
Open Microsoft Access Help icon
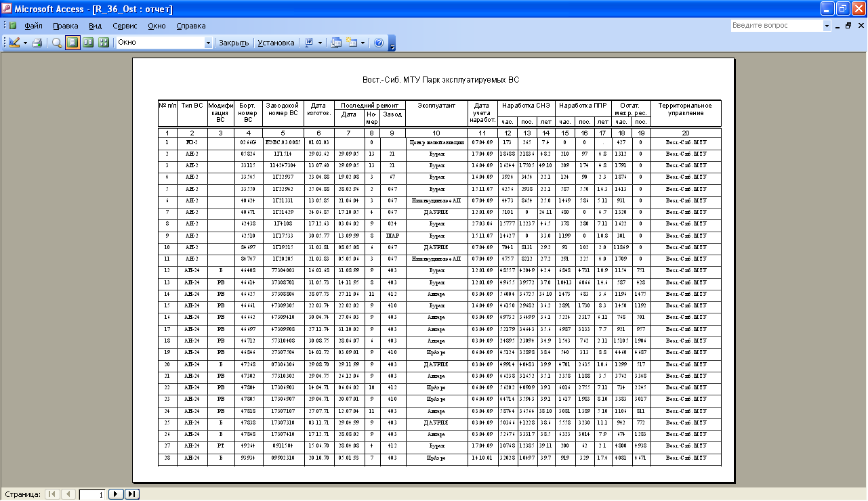(x=379, y=43)
